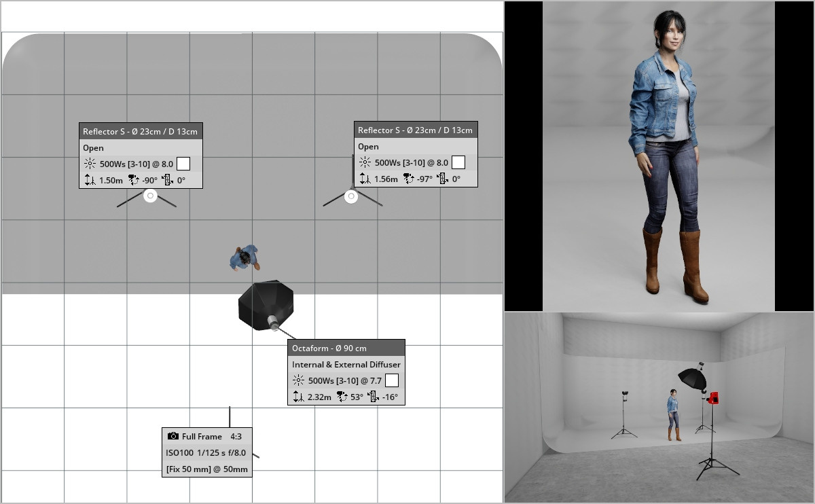Click the Octaform height icon showing 2.32m
Image resolution: width=815 pixels, height=504 pixels.
298,397
